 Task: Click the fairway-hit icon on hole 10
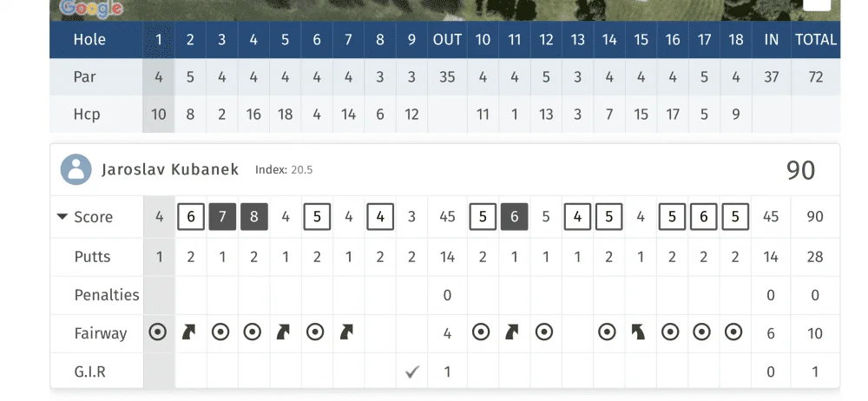481,332
